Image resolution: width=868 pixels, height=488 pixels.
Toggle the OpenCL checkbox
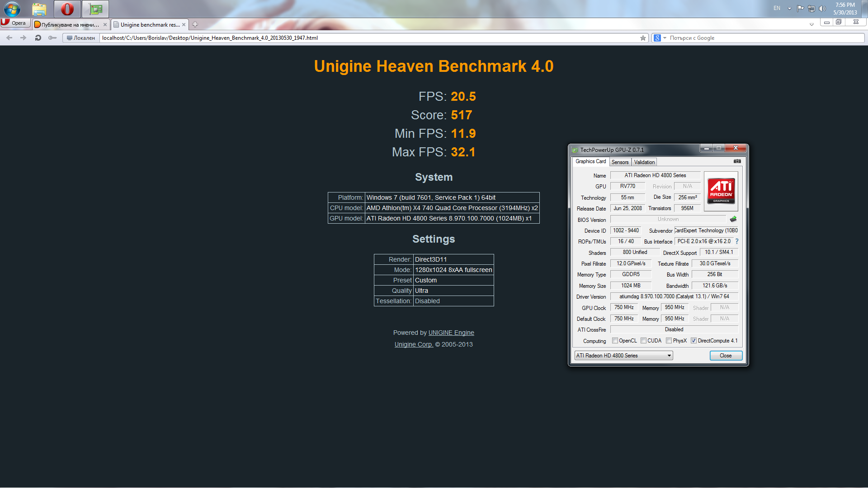pos(615,341)
